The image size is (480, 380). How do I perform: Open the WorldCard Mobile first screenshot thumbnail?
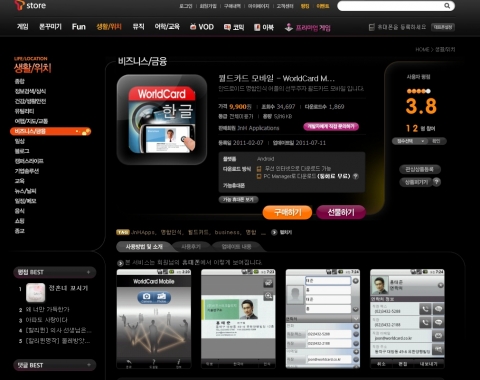point(154,319)
